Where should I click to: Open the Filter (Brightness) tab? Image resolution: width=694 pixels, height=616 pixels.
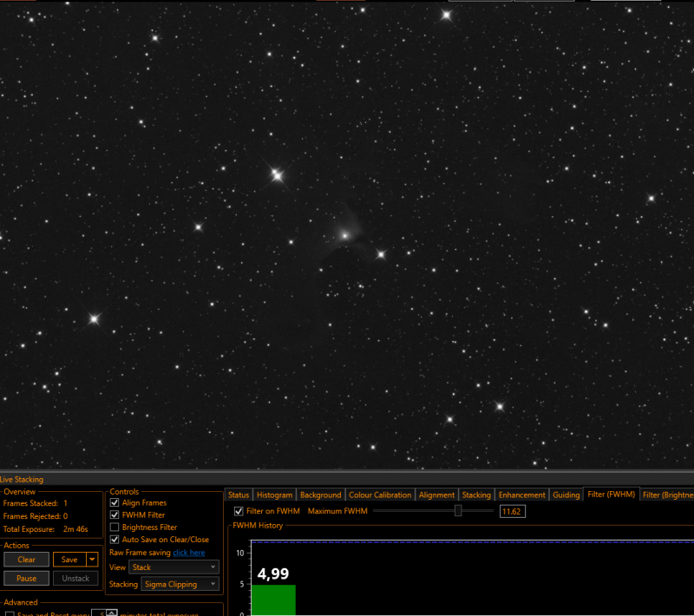click(667, 495)
